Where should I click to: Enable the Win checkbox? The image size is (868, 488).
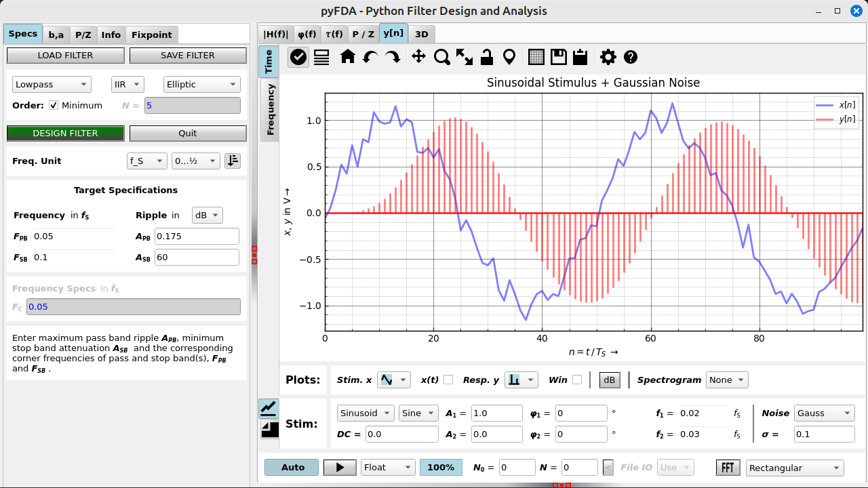577,380
